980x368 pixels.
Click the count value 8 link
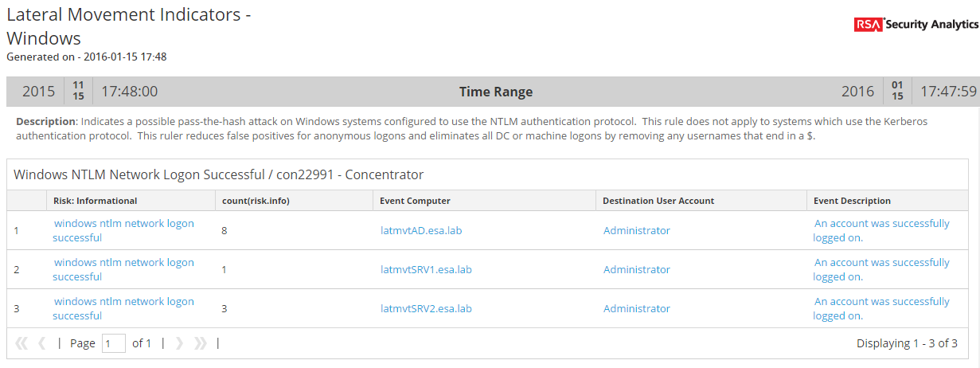click(225, 231)
